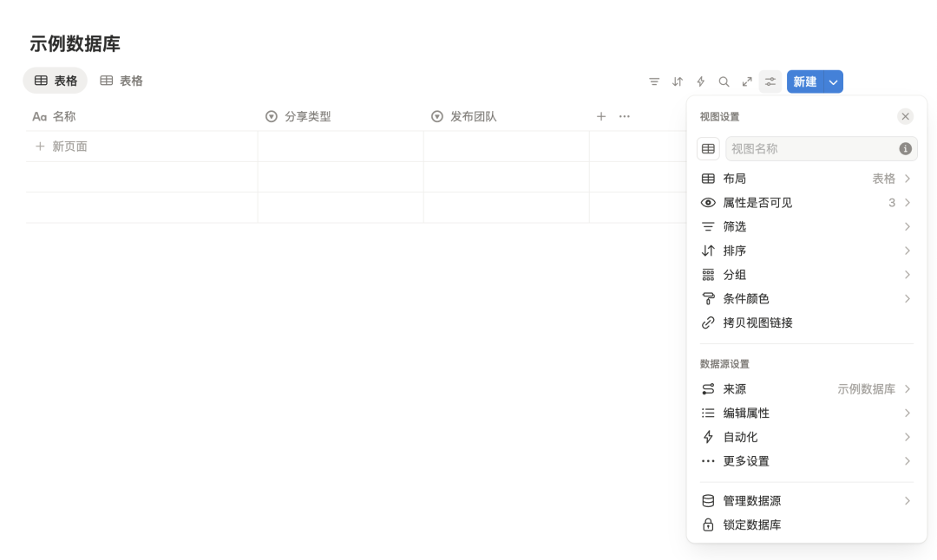The image size is (937, 560).
Task: Click the blue 新建 button
Action: (804, 81)
